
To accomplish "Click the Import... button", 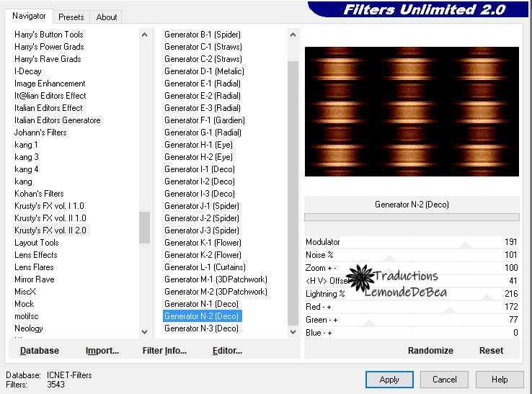I will tap(102, 351).
